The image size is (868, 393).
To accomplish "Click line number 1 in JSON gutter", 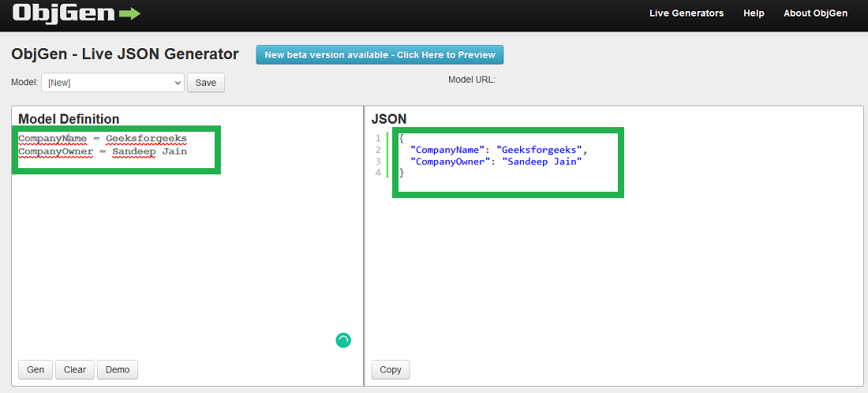I will click(x=378, y=138).
